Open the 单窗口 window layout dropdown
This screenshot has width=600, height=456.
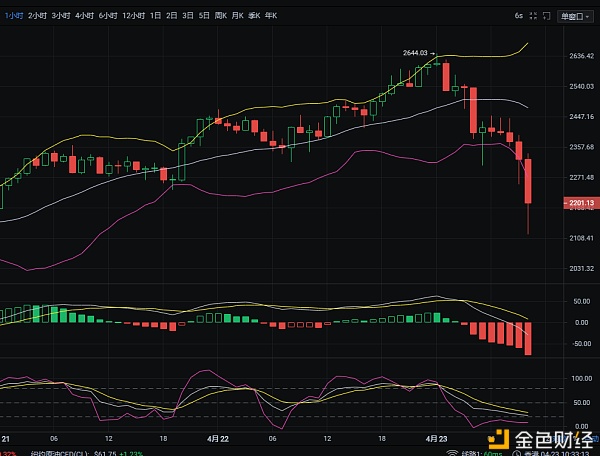575,16
